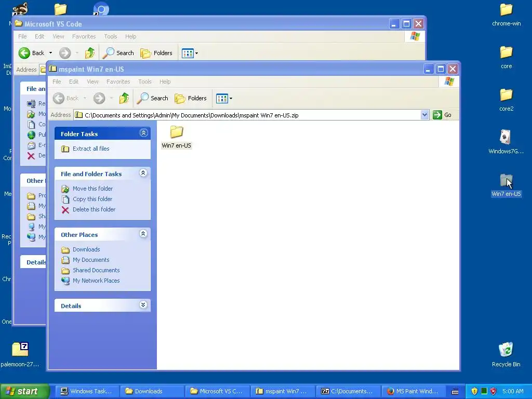Screen dimensions: 532x399
Task: Click the Go button beside address bar
Action: [442, 115]
